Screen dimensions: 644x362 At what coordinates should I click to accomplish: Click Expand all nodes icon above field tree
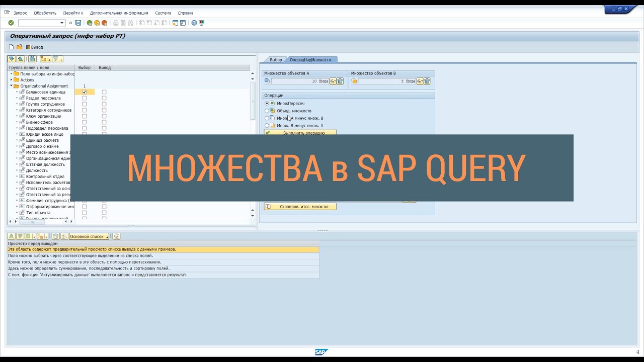coord(12,59)
